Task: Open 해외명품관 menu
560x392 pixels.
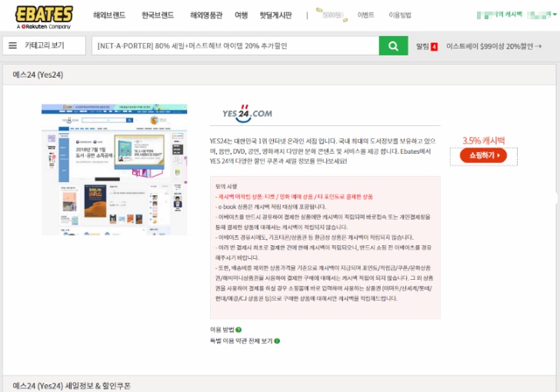Action: coord(206,15)
